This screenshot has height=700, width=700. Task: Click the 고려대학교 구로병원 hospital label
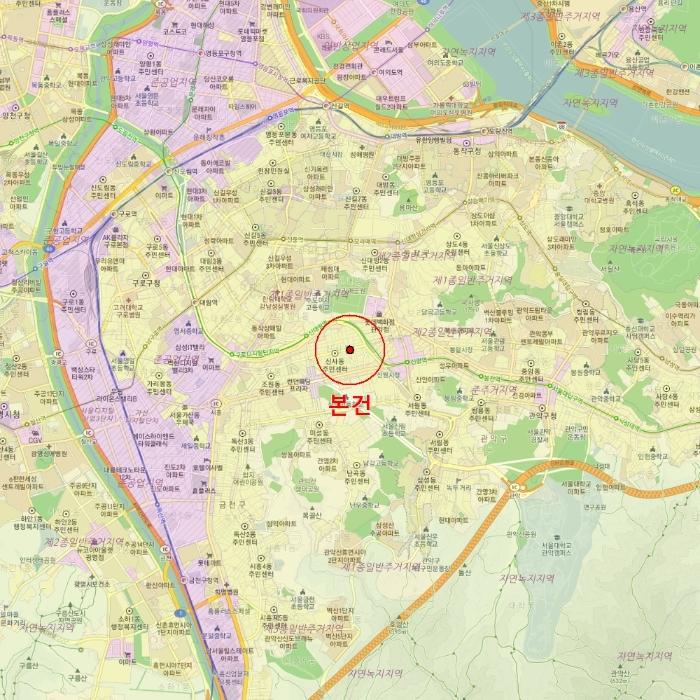128,311
